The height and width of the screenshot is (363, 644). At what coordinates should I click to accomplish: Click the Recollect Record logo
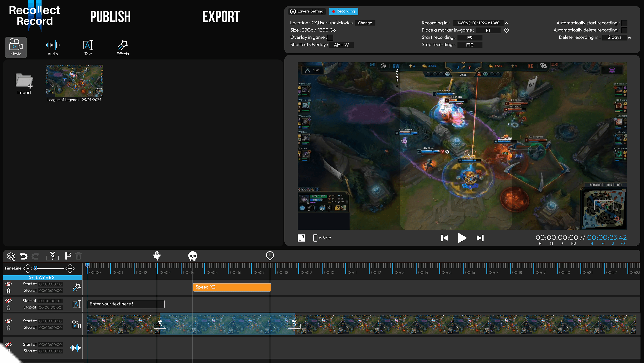[35, 15]
